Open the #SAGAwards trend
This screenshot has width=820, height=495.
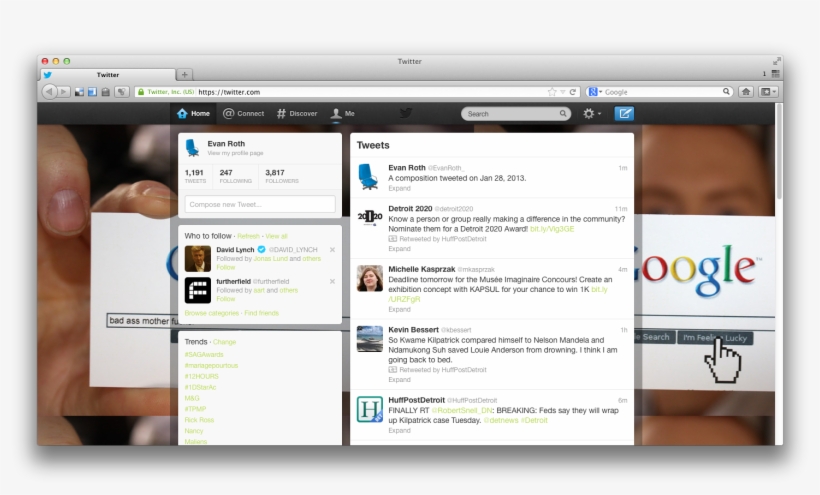pyautogui.click(x=204, y=354)
